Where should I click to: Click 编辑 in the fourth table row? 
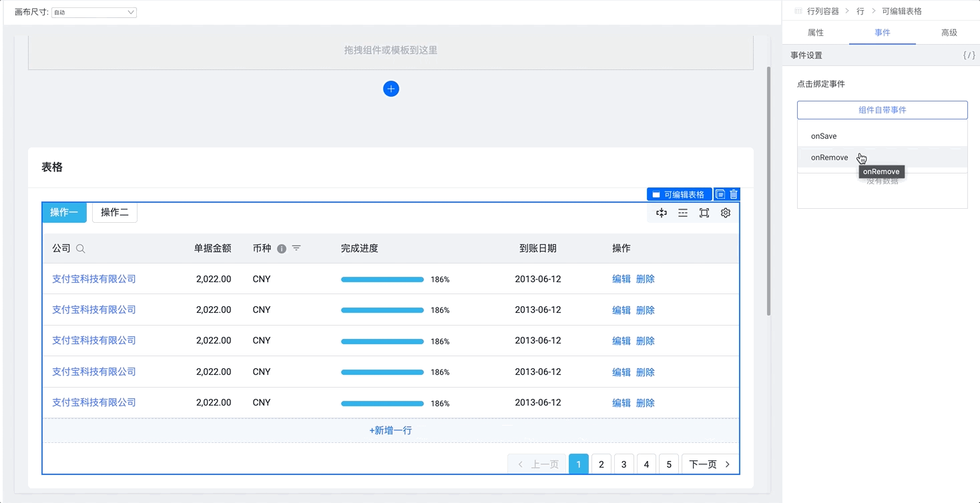pos(622,372)
